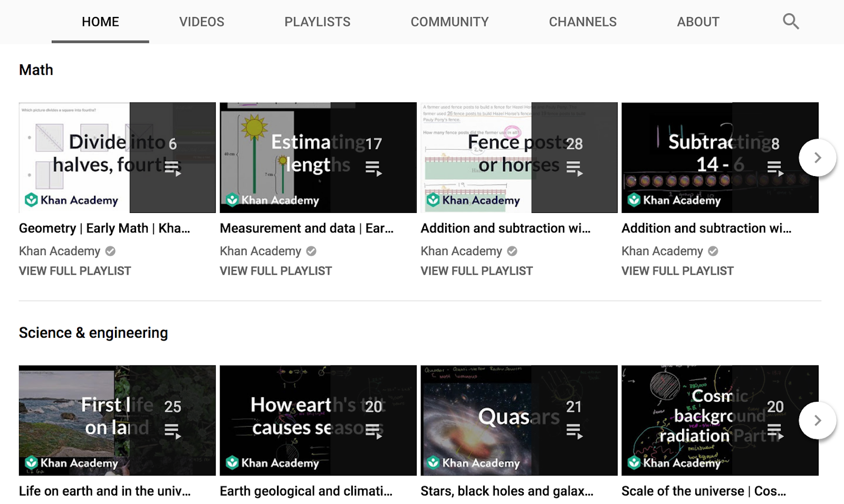Viewport: 844px width, 504px height.
Task: Click playlist icon on Fence posts thumbnail
Action: [x=574, y=169]
